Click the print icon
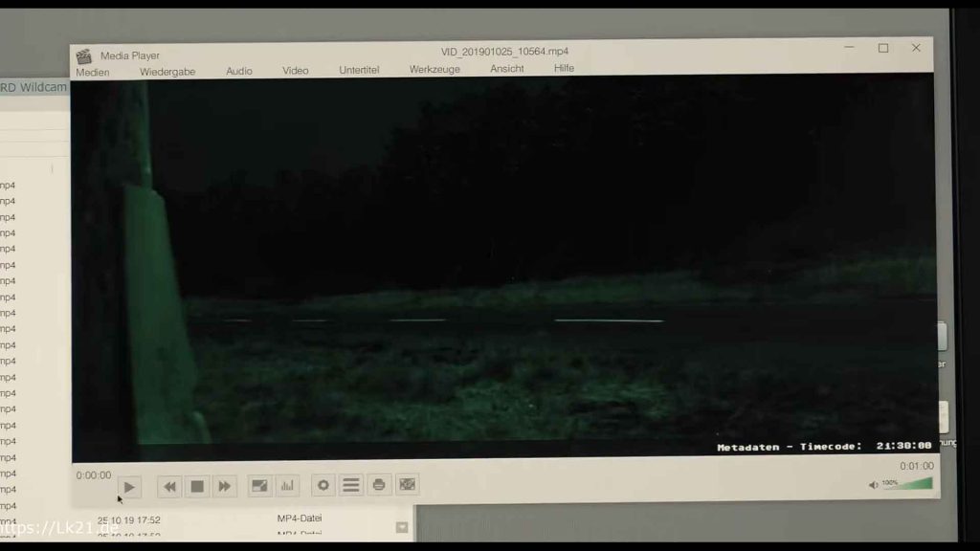 379,485
